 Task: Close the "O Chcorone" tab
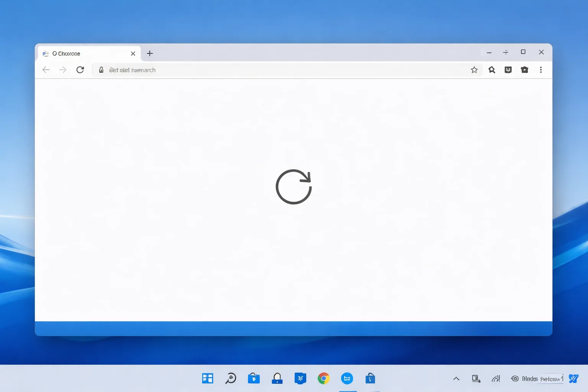(x=133, y=54)
